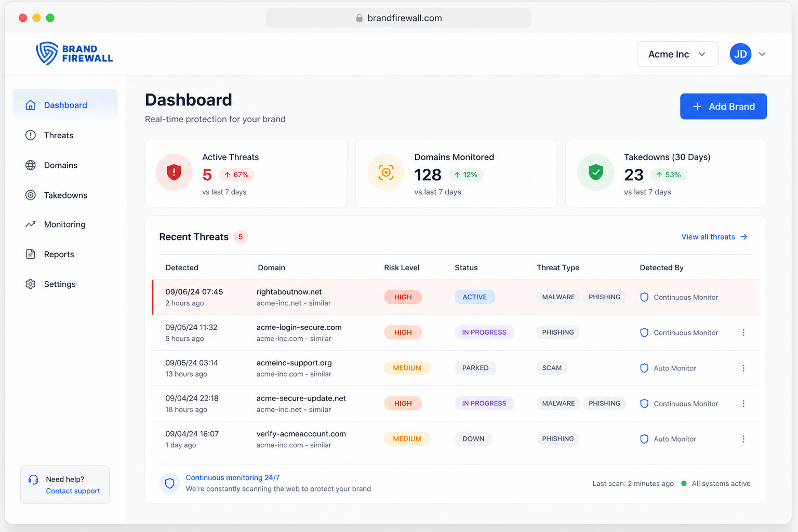Click the Takedowns target icon in sidebar
This screenshot has width=798, height=532.
(31, 195)
